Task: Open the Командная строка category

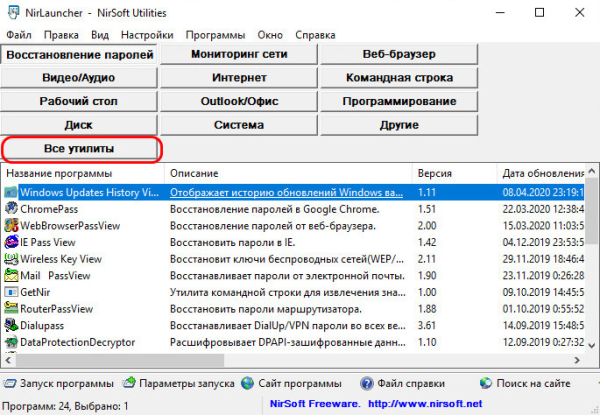Action: pos(399,77)
